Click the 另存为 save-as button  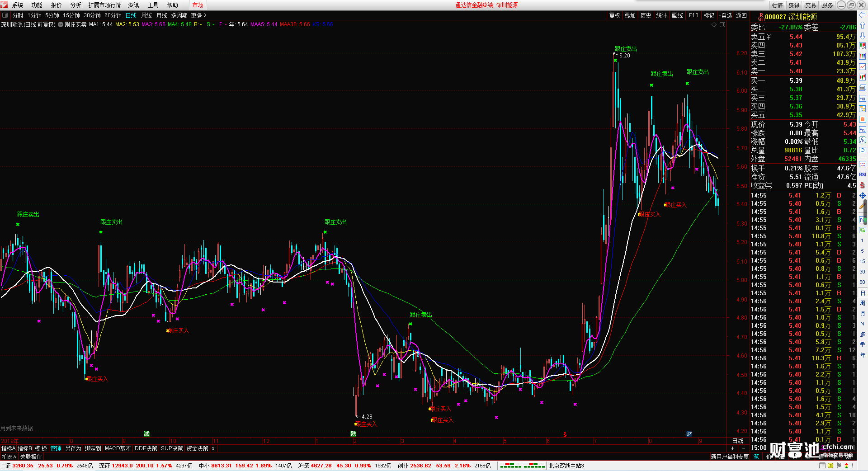73,448
